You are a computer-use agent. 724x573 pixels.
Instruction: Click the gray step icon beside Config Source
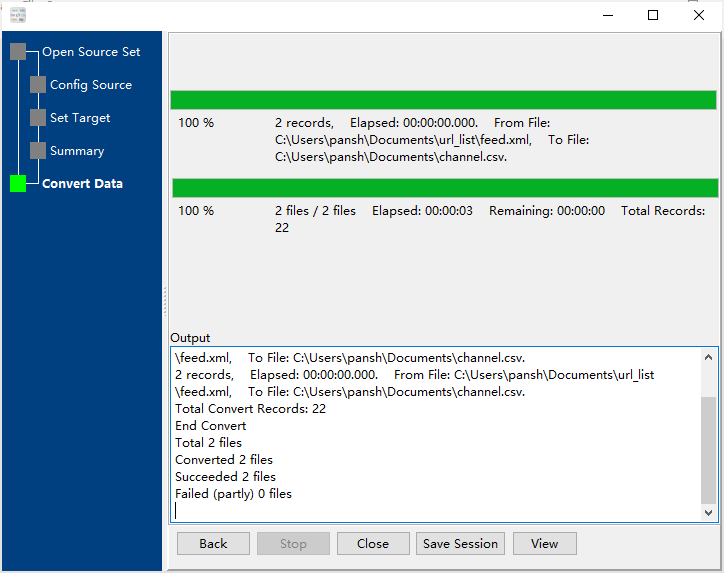38,85
